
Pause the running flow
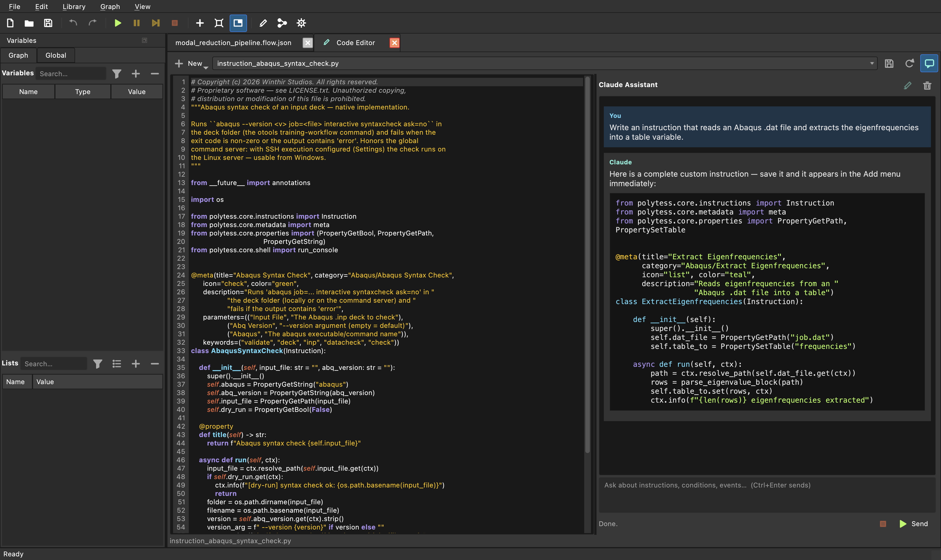(137, 23)
